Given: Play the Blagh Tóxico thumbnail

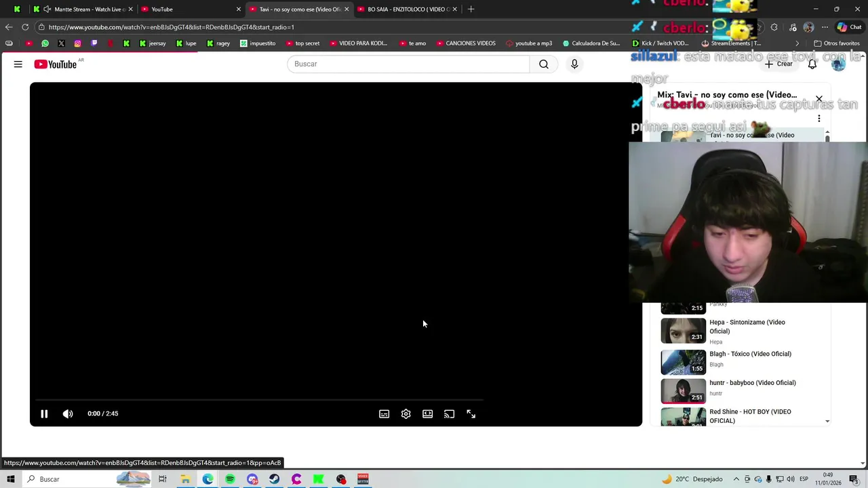Looking at the screenshot, I should (x=684, y=362).
